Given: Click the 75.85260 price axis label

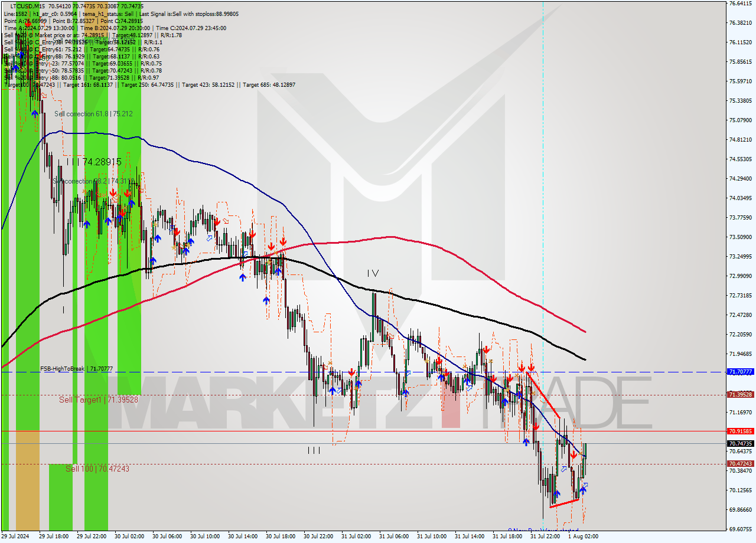Looking at the screenshot, I should tap(741, 62).
